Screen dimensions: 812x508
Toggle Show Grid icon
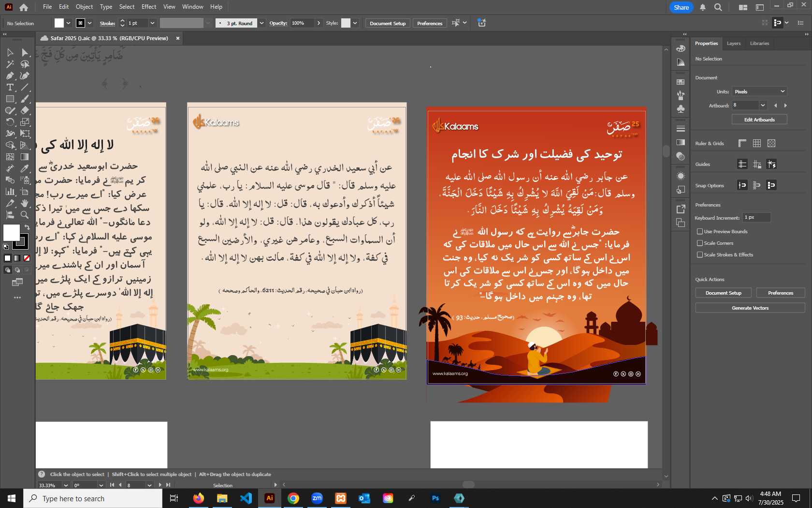(757, 143)
